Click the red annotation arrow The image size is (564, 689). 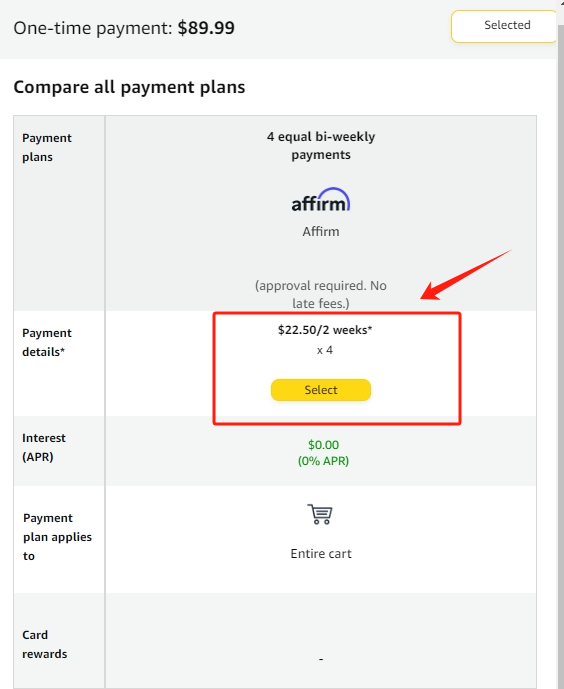pos(466,275)
